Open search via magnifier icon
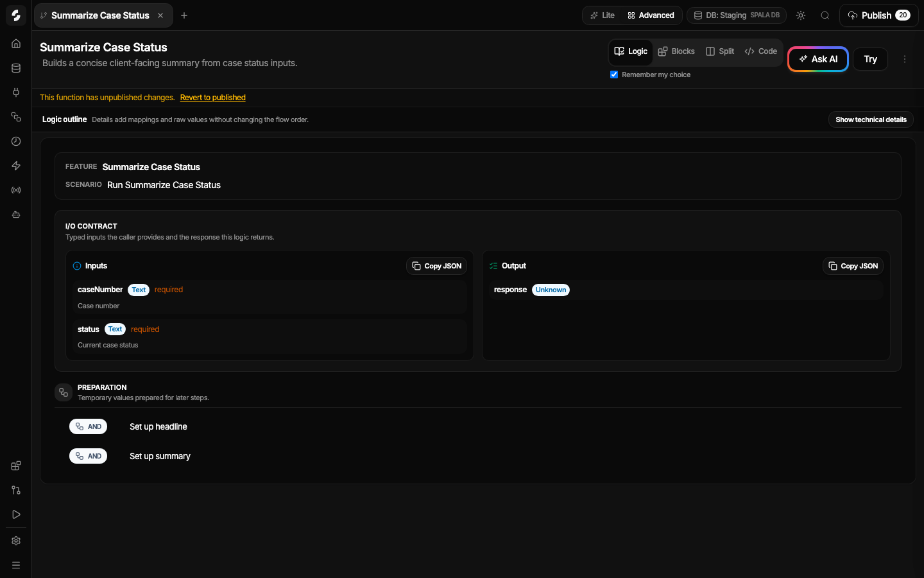 (825, 15)
